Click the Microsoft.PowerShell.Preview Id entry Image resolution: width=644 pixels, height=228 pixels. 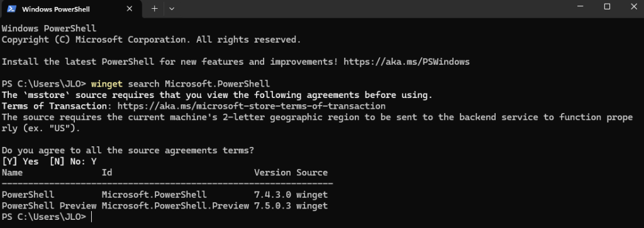click(x=175, y=205)
